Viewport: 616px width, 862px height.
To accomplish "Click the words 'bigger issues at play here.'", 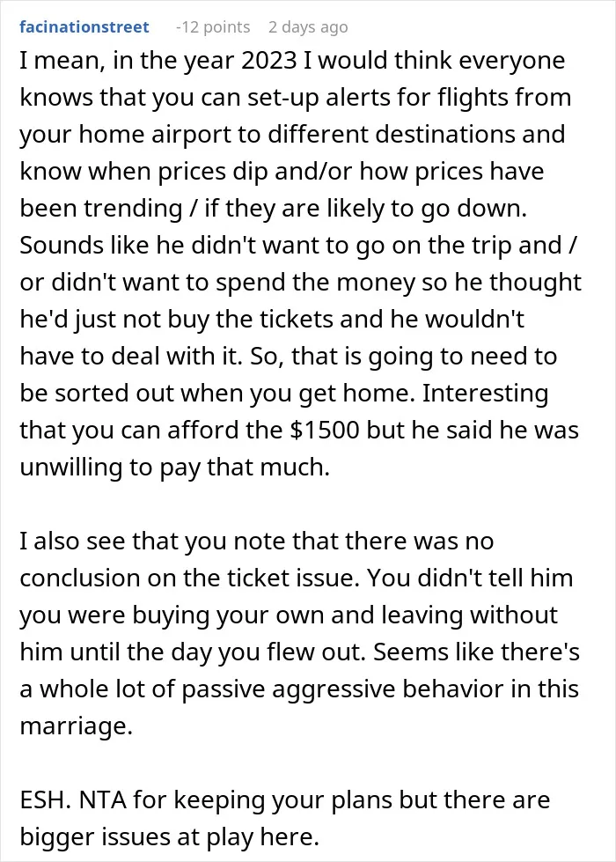I will (170, 837).
